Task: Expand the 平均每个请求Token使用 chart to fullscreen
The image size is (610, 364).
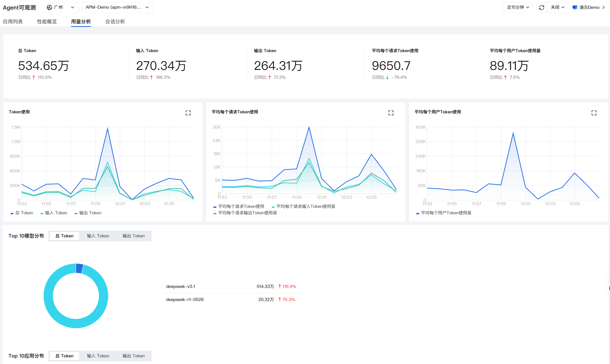Action: coord(391,113)
